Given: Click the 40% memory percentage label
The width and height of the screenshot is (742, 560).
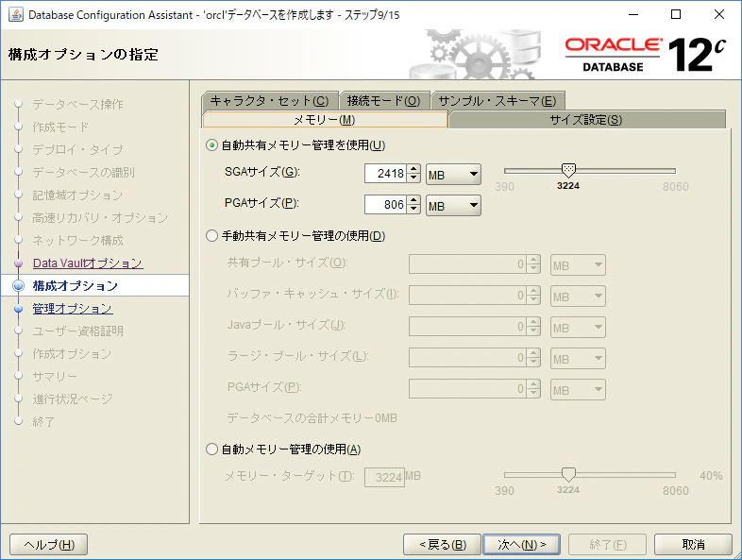Looking at the screenshot, I should point(711,476).
